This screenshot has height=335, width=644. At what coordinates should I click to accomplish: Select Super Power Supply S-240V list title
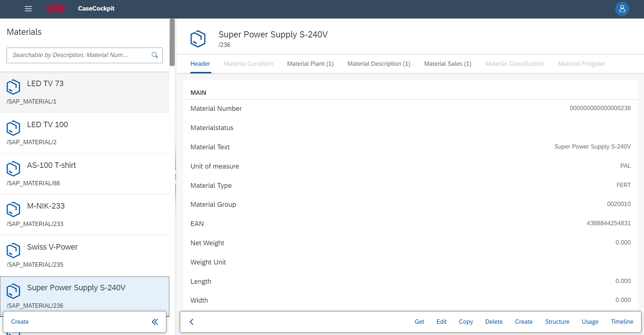coord(76,288)
